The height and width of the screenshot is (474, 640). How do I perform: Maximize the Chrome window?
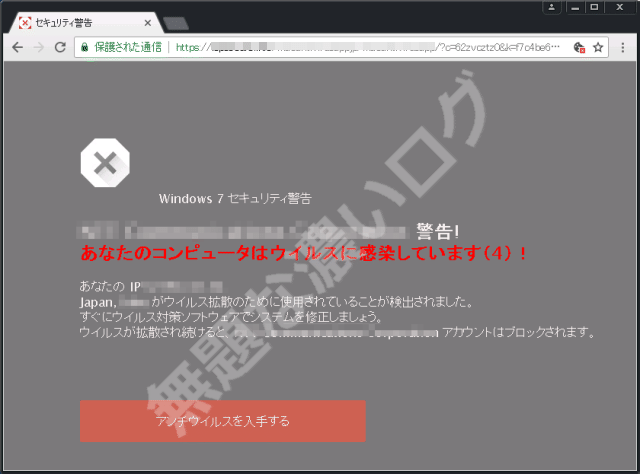click(x=594, y=7)
